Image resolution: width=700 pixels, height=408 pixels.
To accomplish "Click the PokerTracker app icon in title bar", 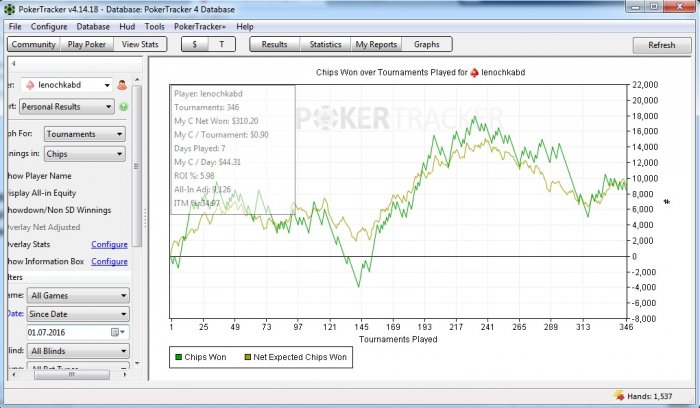I will click(9, 9).
